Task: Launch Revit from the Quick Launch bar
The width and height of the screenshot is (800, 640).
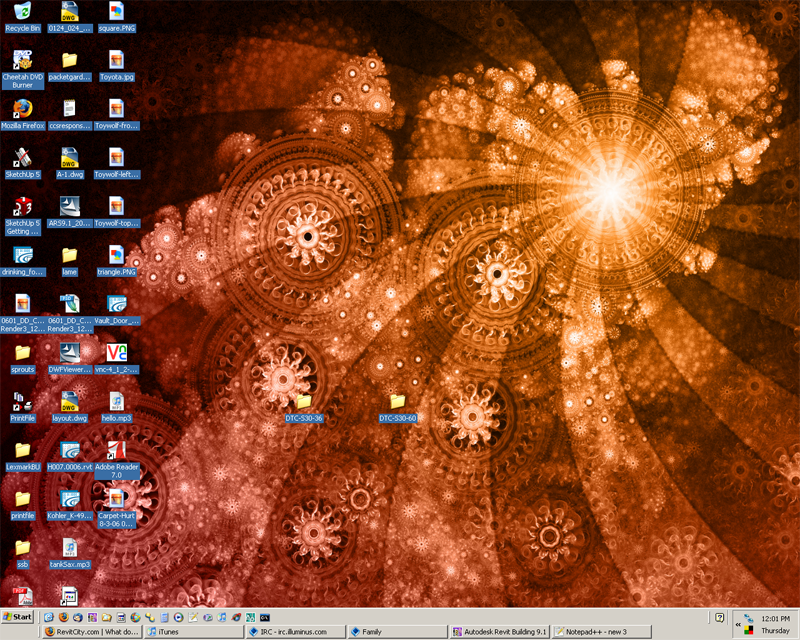Action: pyautogui.click(x=92, y=618)
